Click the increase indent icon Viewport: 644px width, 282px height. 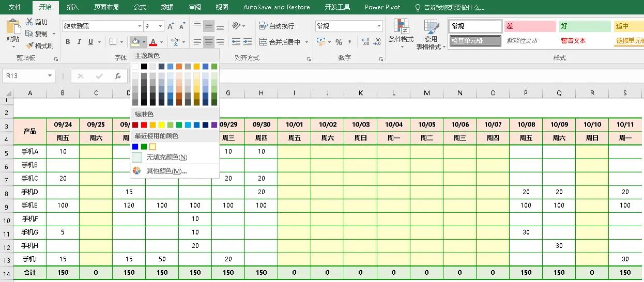(248, 42)
